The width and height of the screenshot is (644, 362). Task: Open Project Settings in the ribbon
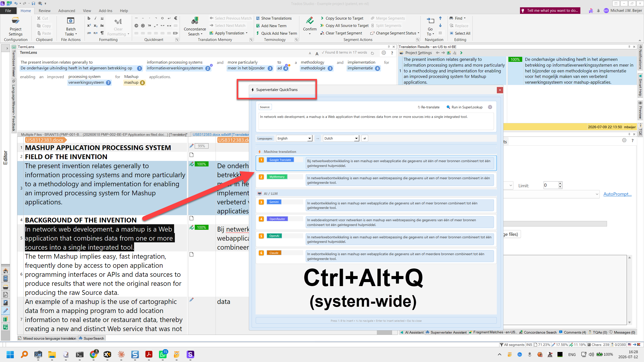(16, 26)
